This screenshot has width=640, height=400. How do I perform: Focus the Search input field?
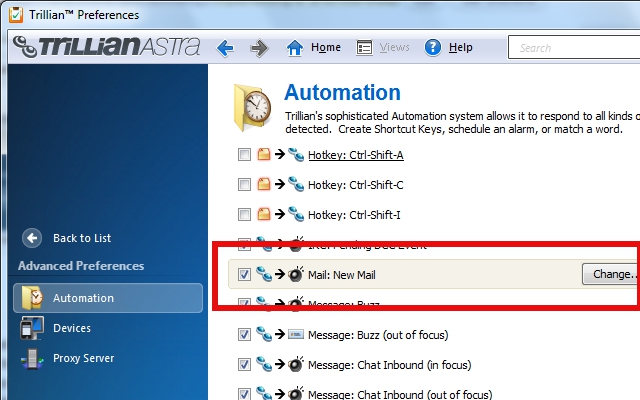[x=574, y=47]
